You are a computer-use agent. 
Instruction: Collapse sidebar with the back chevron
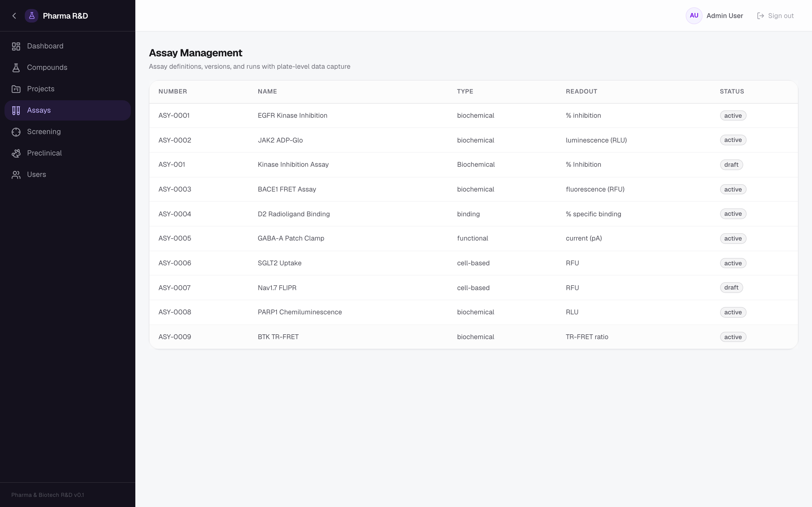[x=14, y=16]
